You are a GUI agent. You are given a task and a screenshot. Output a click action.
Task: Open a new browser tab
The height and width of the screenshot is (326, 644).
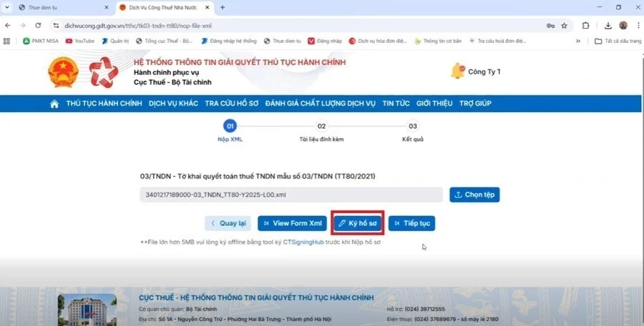[x=223, y=7]
